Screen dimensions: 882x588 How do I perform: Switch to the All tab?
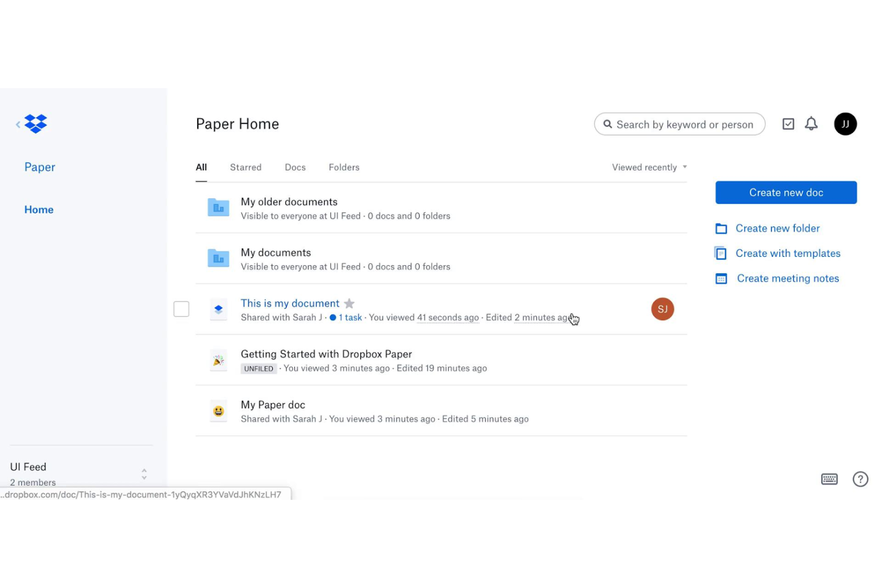pos(201,167)
